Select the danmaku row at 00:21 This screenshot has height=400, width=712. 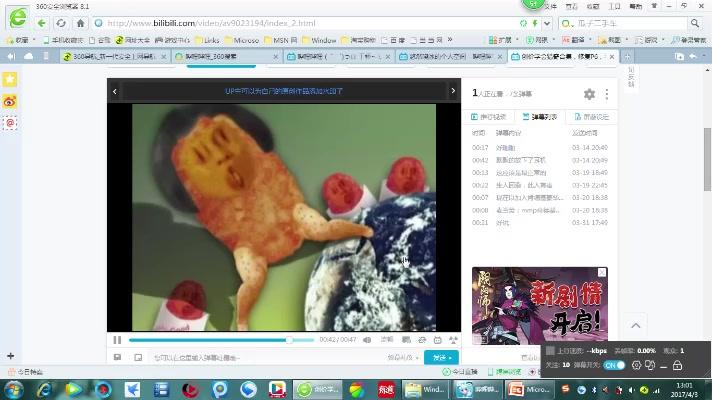pos(539,222)
